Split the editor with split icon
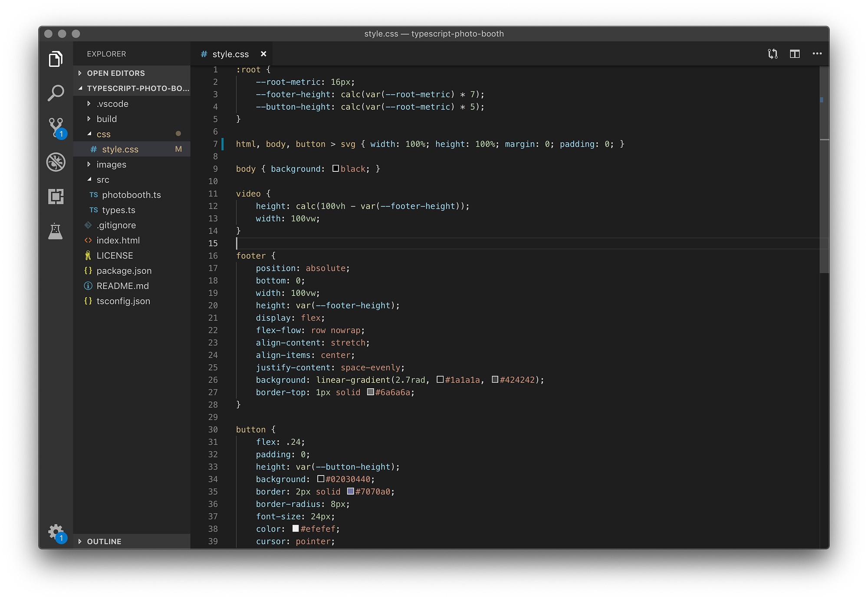This screenshot has width=868, height=600. pyautogui.click(x=795, y=54)
